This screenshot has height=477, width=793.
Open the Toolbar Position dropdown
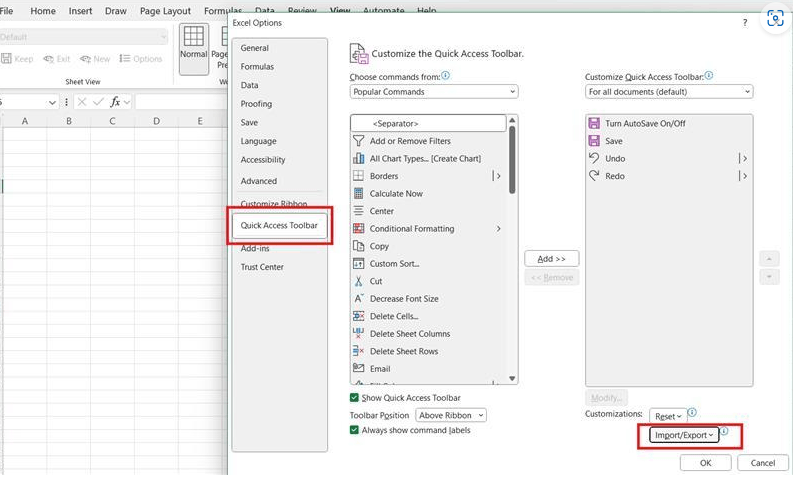pos(451,415)
